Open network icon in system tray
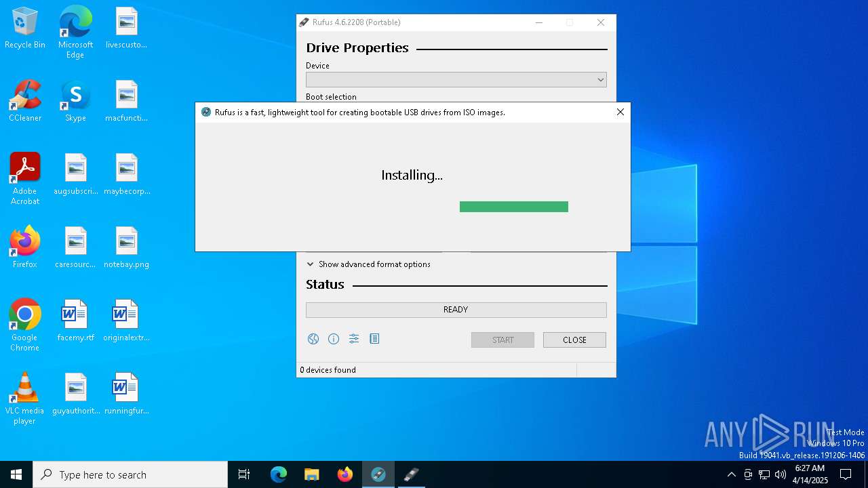868x488 pixels. pyautogui.click(x=764, y=474)
